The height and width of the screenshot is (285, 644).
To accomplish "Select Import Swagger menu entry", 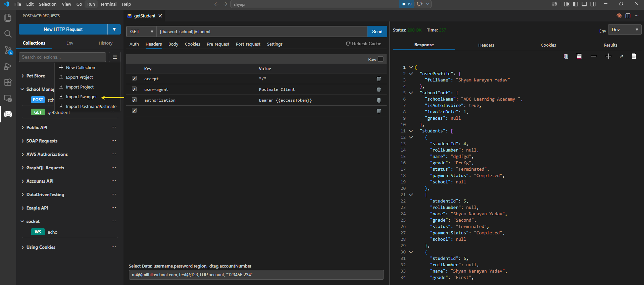I will pos(82,97).
